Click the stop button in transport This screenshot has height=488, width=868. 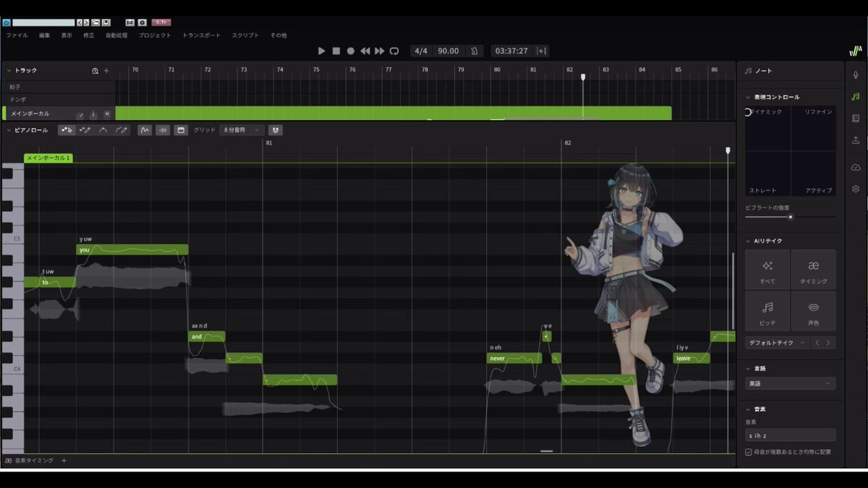pyautogui.click(x=336, y=51)
